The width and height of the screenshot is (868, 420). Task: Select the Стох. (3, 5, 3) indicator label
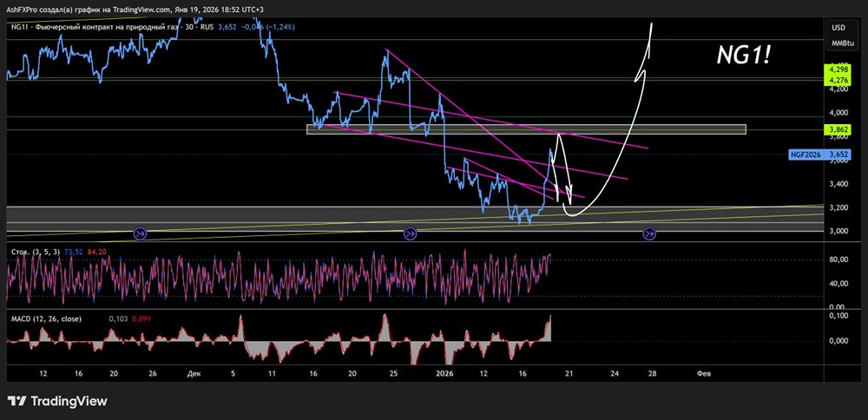pos(35,252)
